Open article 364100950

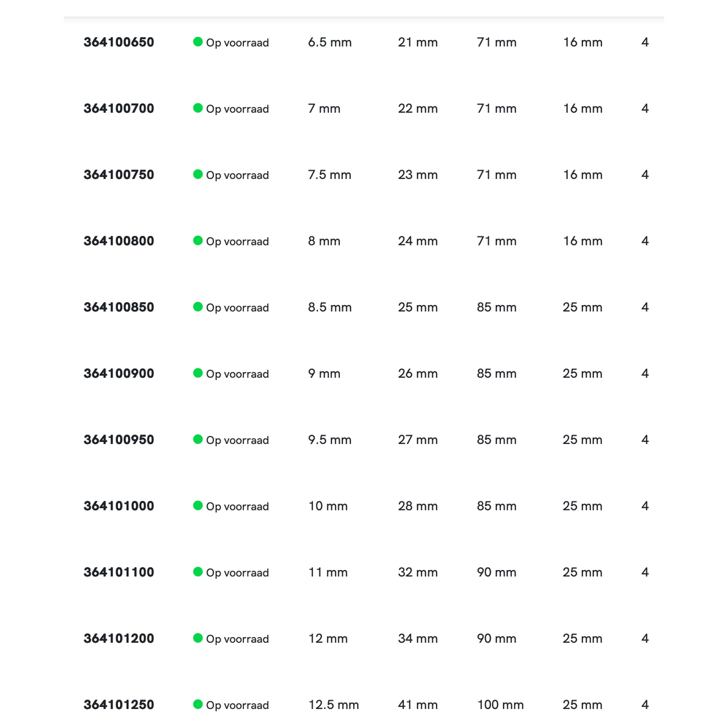[119, 440]
